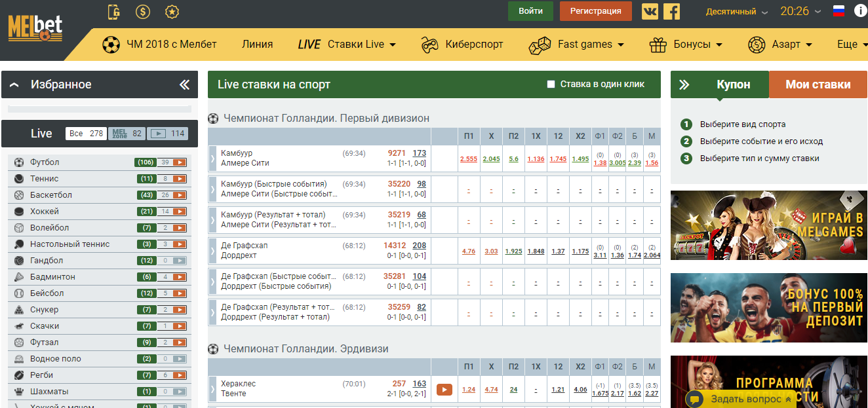The height and width of the screenshot is (408, 868).
Task: Collapse left sidebar with double chevron
Action: point(184,84)
